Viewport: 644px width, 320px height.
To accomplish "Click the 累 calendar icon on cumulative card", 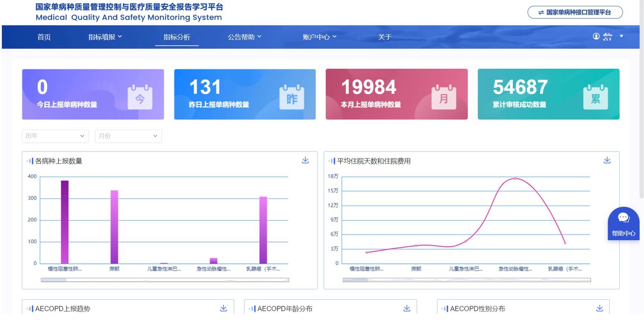I will [596, 97].
